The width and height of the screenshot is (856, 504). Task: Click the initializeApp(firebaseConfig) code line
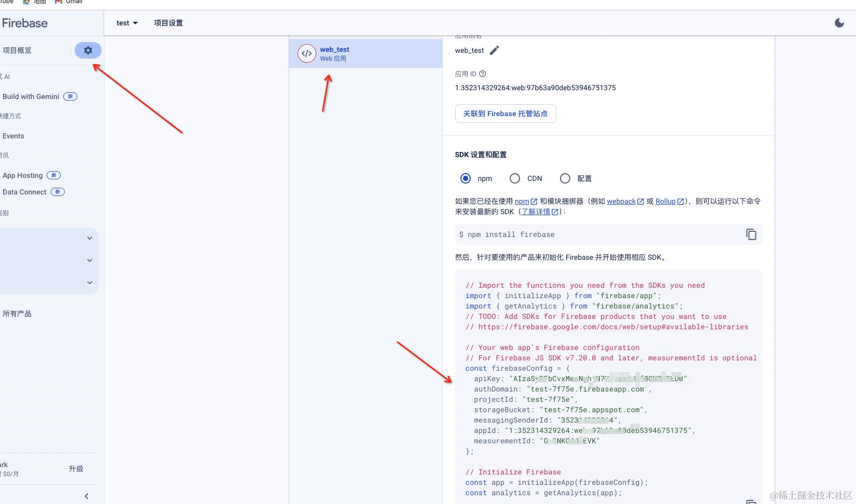pyautogui.click(x=557, y=482)
